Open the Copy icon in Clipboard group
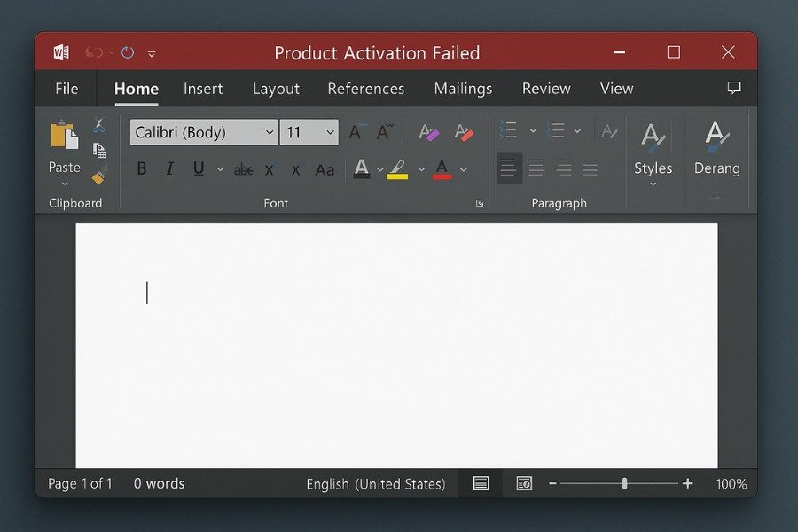The width and height of the screenshot is (798, 532). (x=99, y=149)
